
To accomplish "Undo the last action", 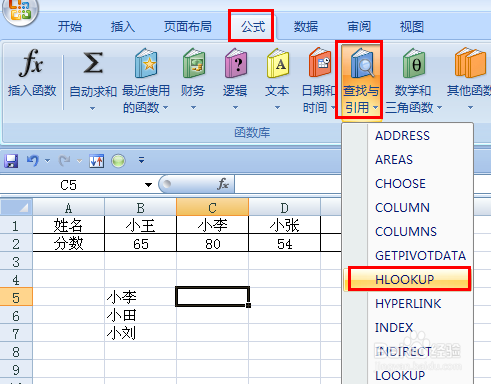I will tap(33, 161).
